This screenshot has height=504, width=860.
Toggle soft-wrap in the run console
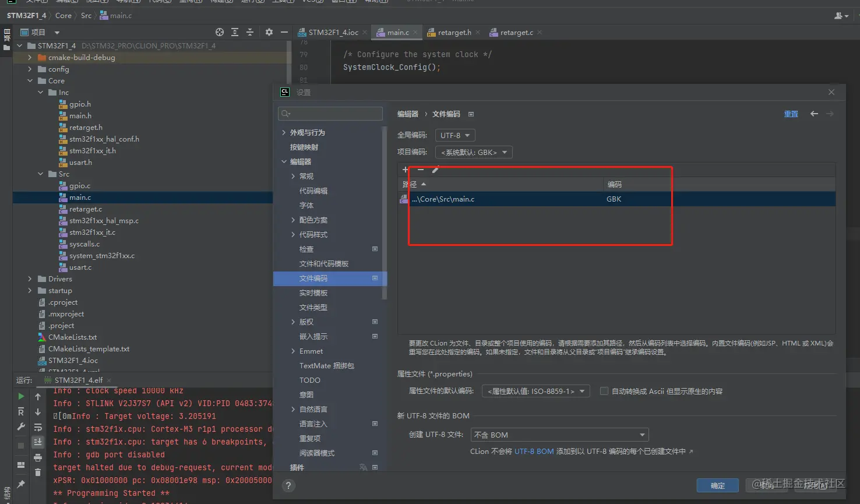[38, 427]
